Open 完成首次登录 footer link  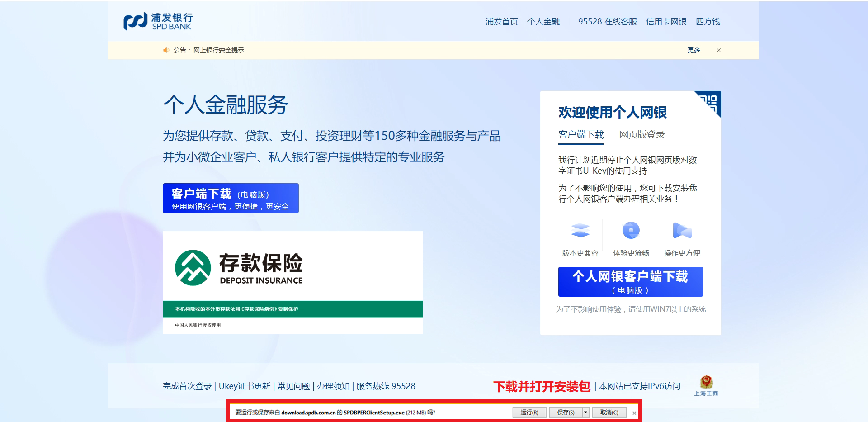187,386
